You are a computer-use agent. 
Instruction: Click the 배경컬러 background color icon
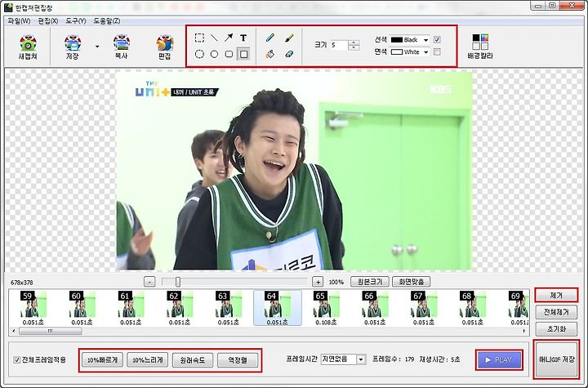(480, 47)
